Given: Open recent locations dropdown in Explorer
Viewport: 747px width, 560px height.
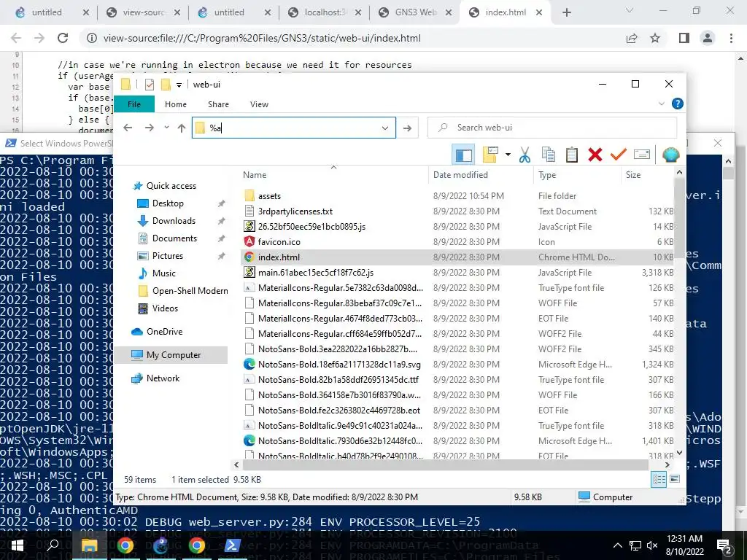Looking at the screenshot, I should click(x=166, y=128).
